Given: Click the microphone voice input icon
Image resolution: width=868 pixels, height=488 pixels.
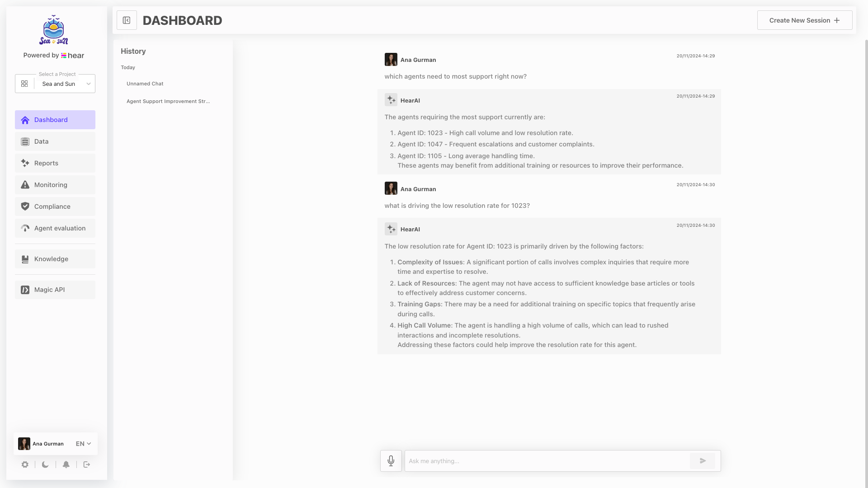Looking at the screenshot, I should click(391, 461).
